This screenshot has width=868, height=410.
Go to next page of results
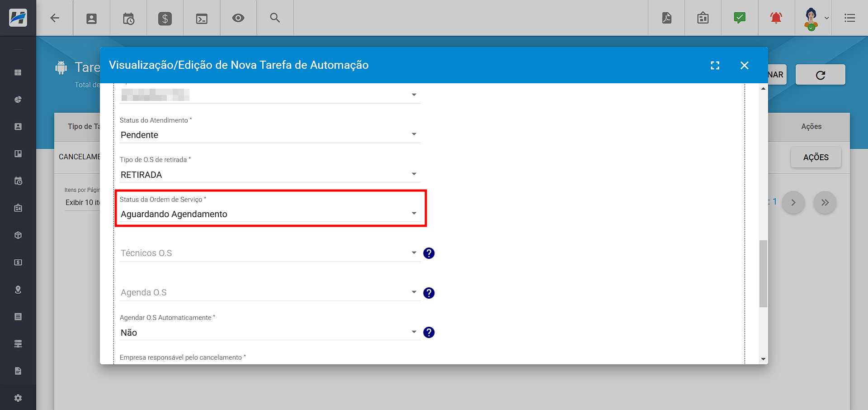click(x=793, y=202)
